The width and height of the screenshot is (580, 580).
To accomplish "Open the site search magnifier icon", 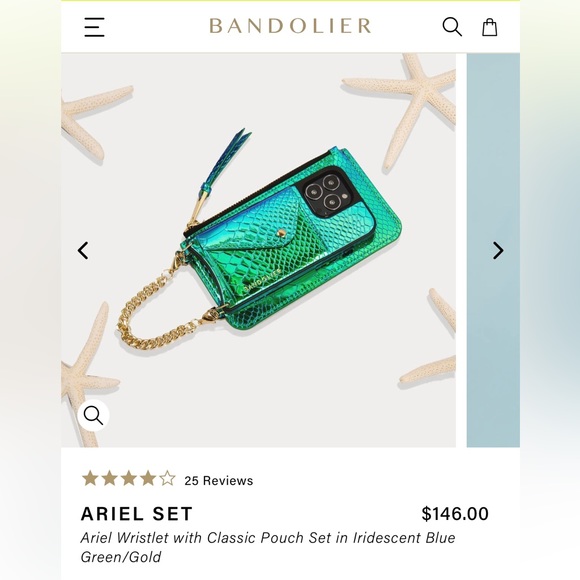I will [452, 27].
